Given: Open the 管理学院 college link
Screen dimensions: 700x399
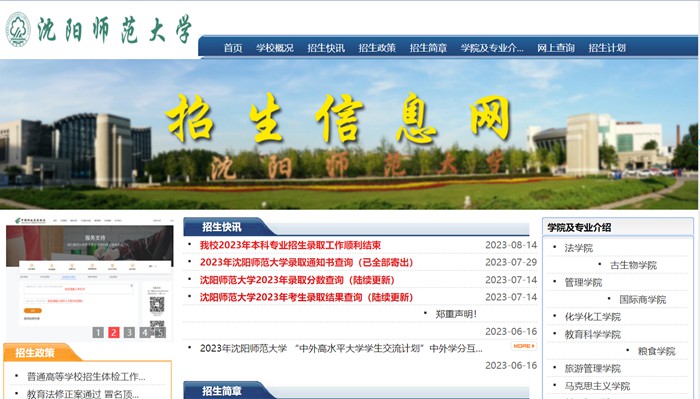Looking at the screenshot, I should (583, 283).
